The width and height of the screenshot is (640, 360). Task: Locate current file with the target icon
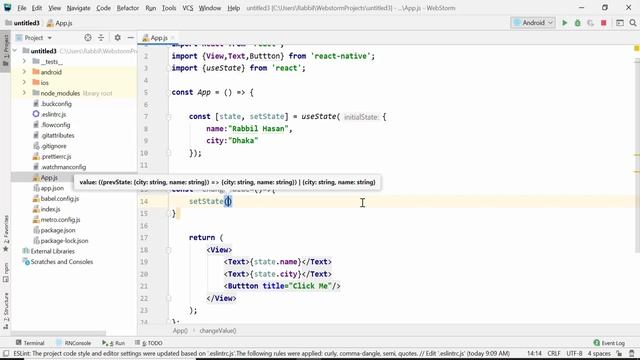88,38
